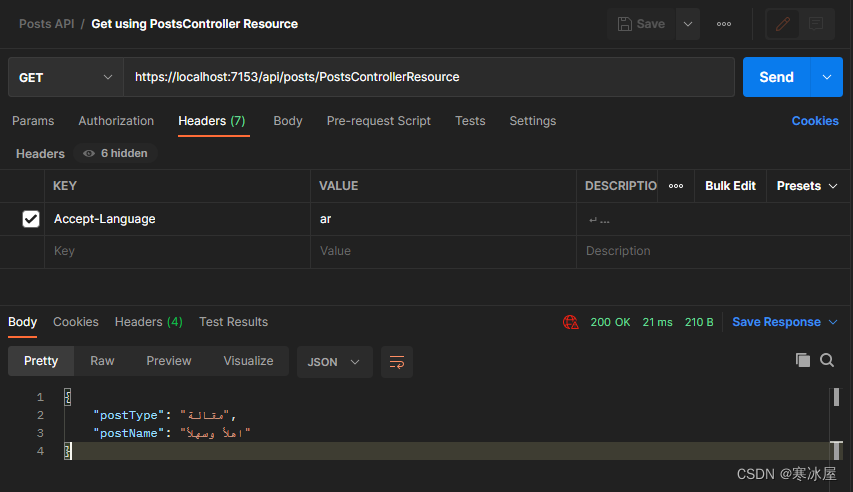Open the Presets dropdown
This screenshot has width=853, height=492.
coord(807,186)
